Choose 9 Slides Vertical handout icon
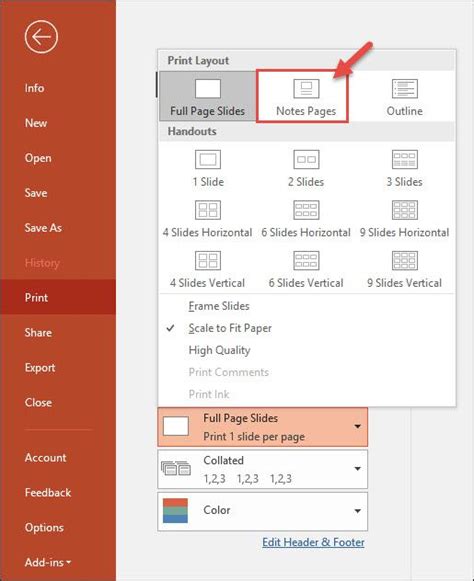 405,260
